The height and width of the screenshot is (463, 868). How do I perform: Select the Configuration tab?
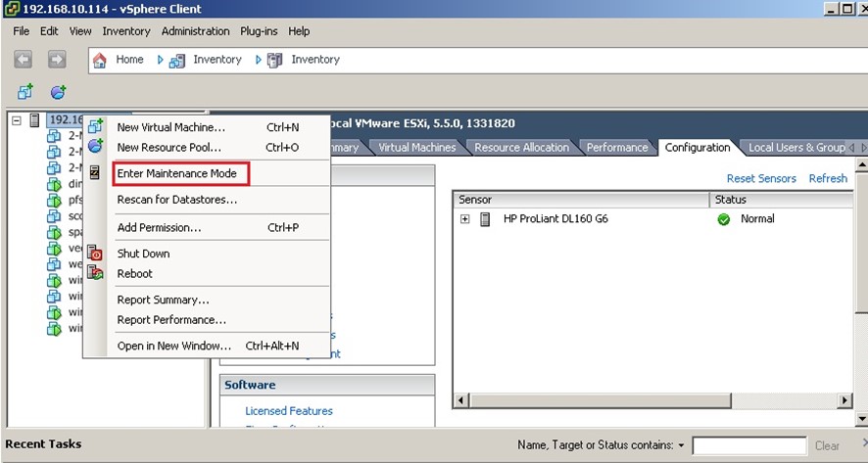(698, 147)
